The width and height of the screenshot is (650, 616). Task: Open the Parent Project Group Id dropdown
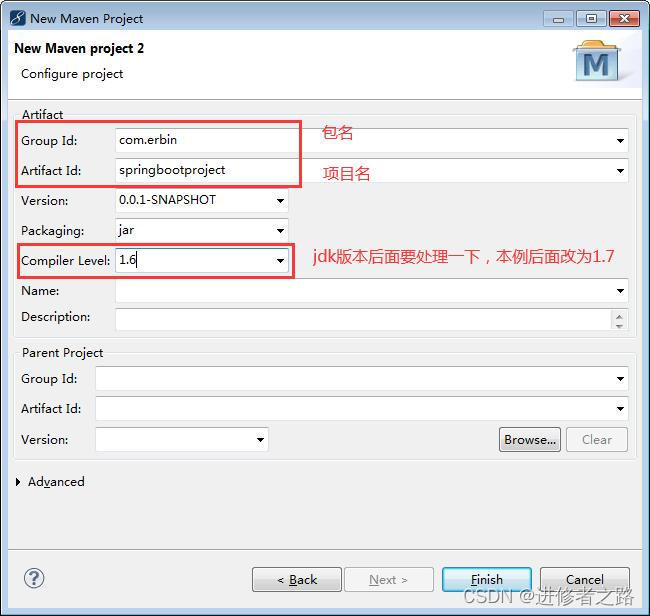coord(620,378)
